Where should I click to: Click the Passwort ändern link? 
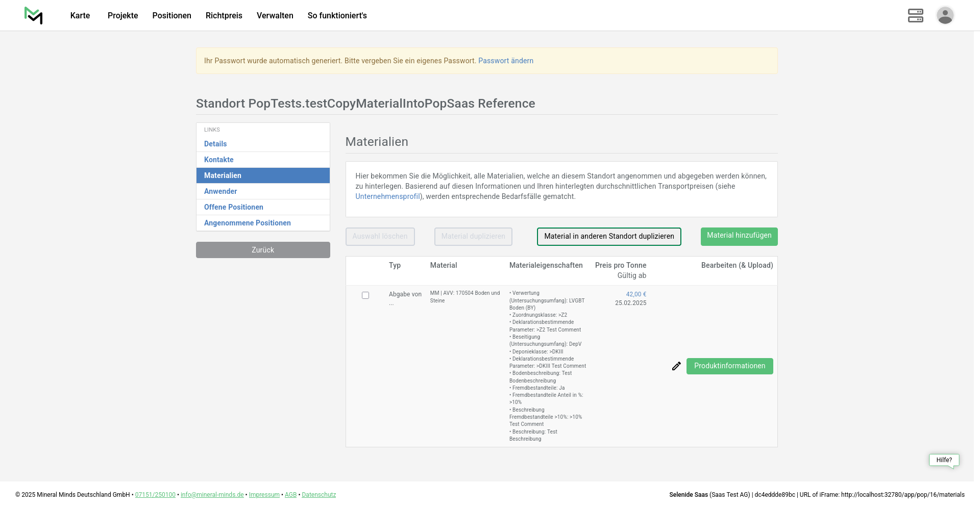pos(505,61)
